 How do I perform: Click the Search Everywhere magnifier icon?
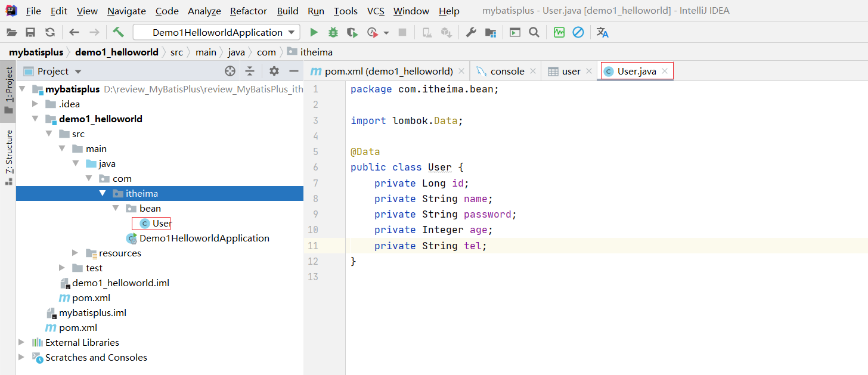[534, 32]
